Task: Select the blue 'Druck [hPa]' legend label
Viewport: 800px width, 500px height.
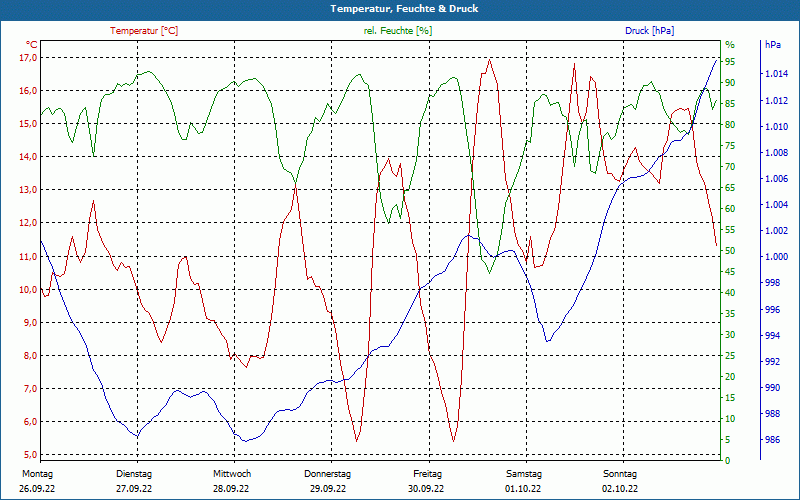Action: (x=649, y=31)
